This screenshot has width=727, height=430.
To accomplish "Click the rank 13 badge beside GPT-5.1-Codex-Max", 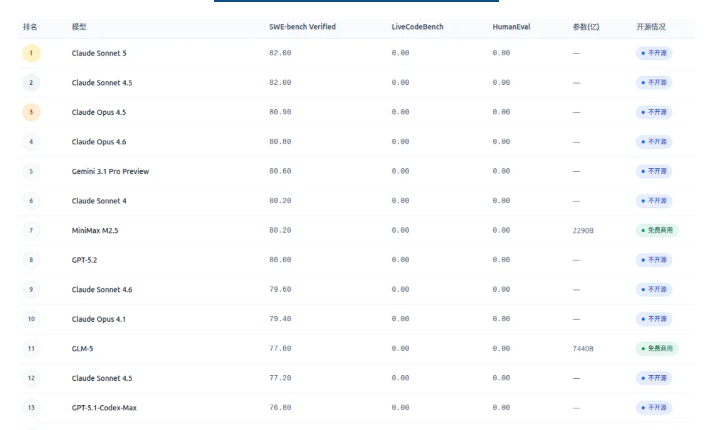I will point(31,408).
